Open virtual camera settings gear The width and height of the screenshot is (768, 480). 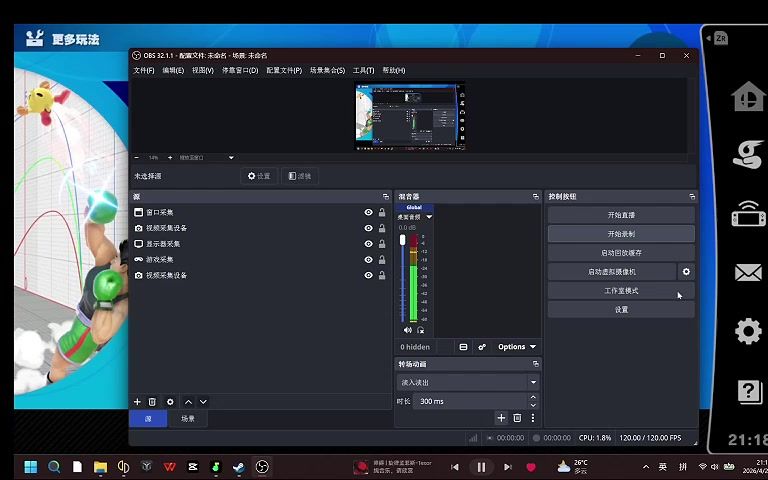686,272
